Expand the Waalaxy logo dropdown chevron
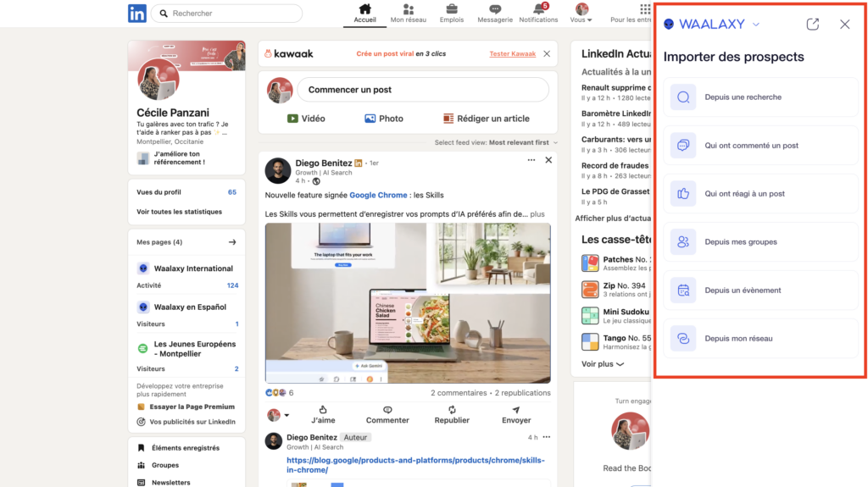This screenshot has height=487, width=868. coord(756,25)
